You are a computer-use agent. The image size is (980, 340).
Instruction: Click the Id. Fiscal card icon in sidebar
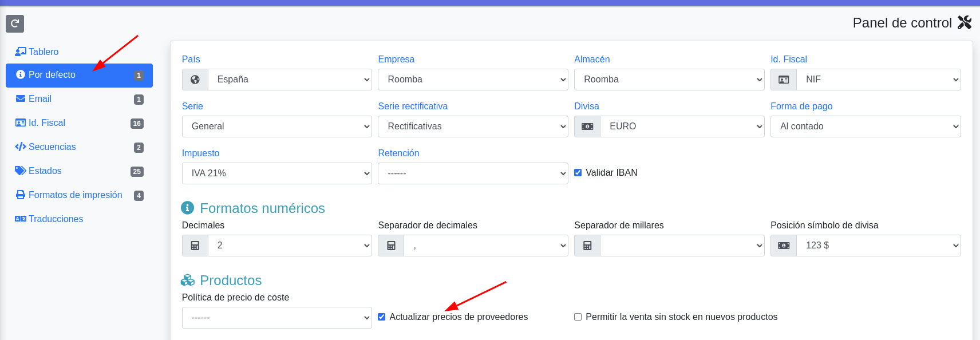(x=21, y=122)
